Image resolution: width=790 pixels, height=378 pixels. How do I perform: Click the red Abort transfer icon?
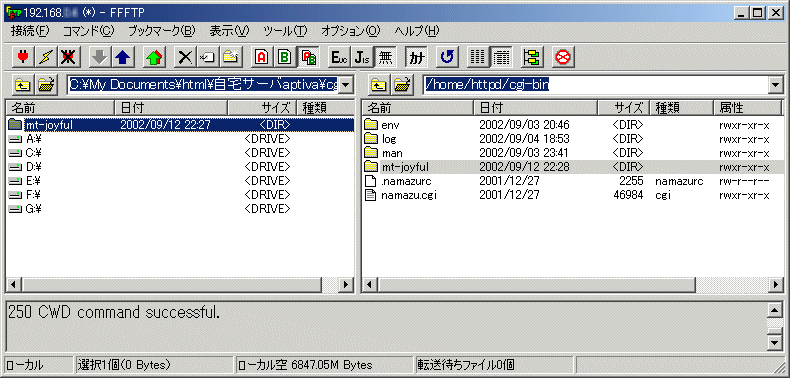pos(563,57)
